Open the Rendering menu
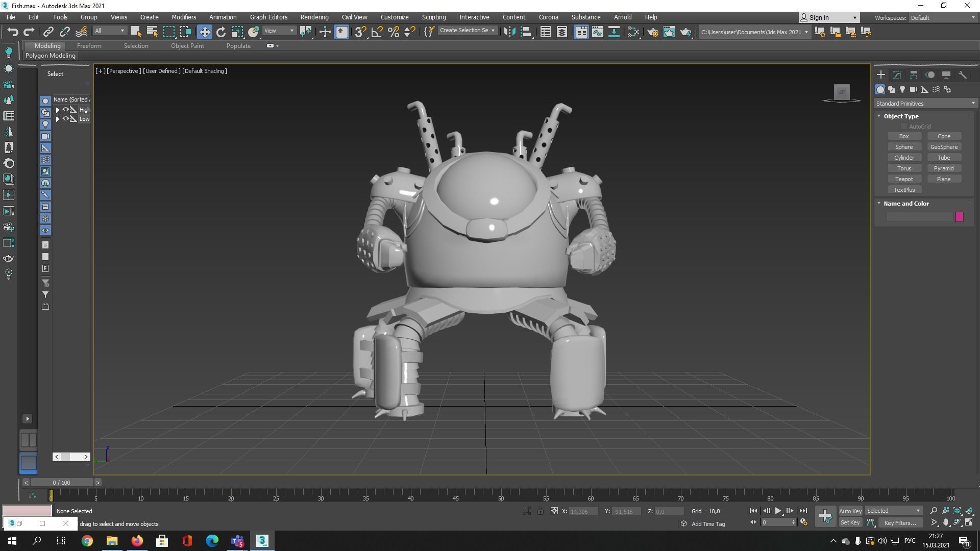Screen dimensions: 980x551 pyautogui.click(x=314, y=17)
